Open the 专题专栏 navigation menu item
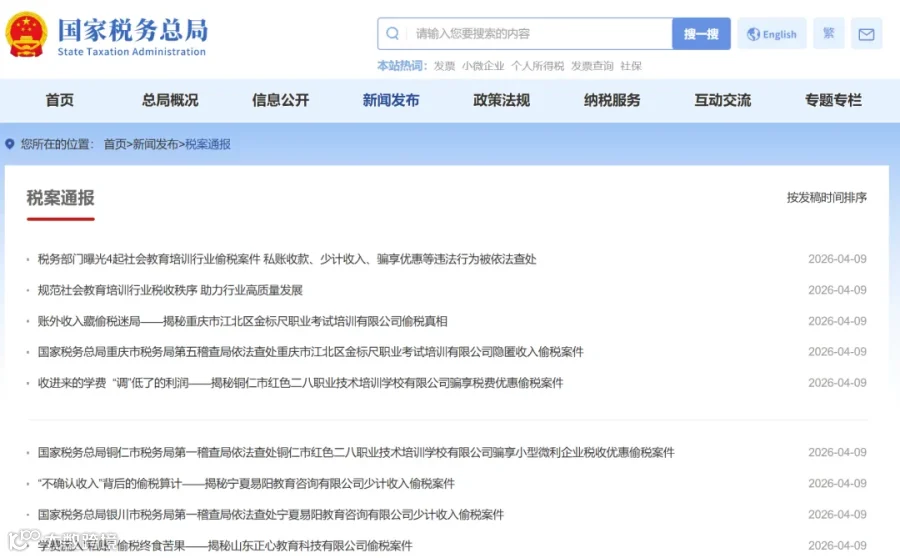900x558 pixels. [x=833, y=100]
